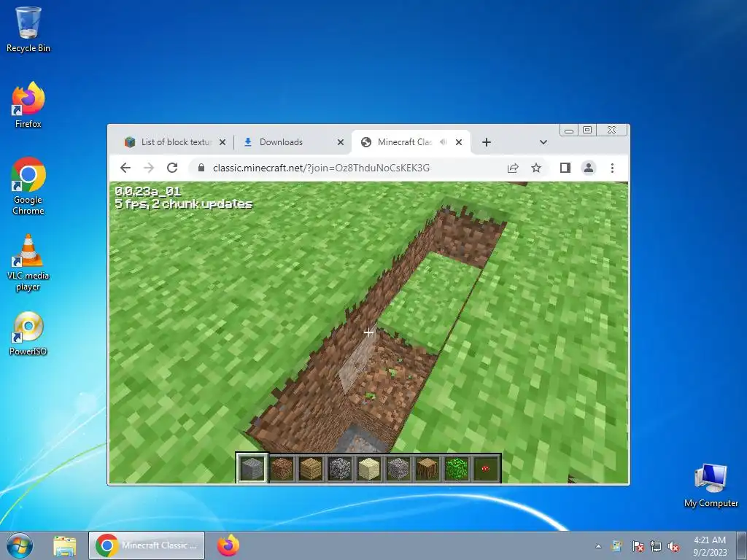747x560 pixels.
Task: Reload the Minecraft Classic page
Action: (172, 168)
